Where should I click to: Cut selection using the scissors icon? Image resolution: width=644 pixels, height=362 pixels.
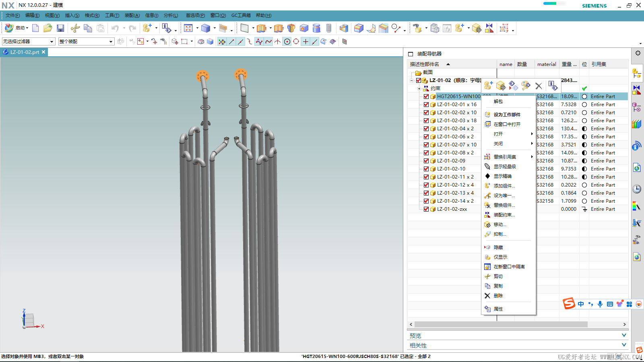75,28
